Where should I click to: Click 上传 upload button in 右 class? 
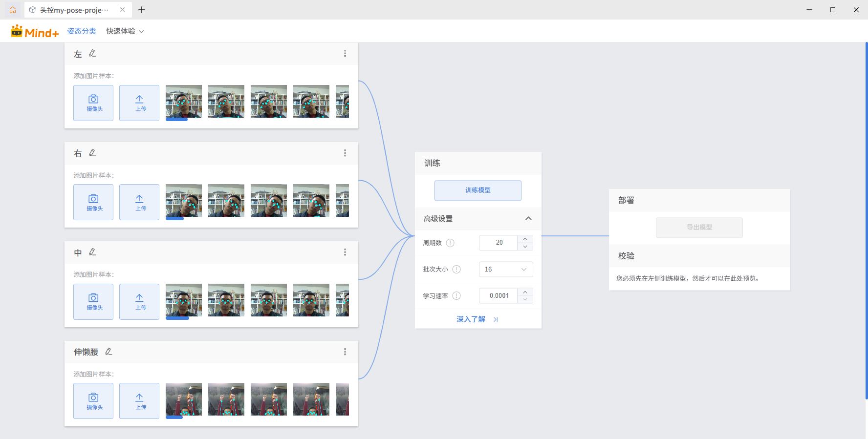point(139,202)
